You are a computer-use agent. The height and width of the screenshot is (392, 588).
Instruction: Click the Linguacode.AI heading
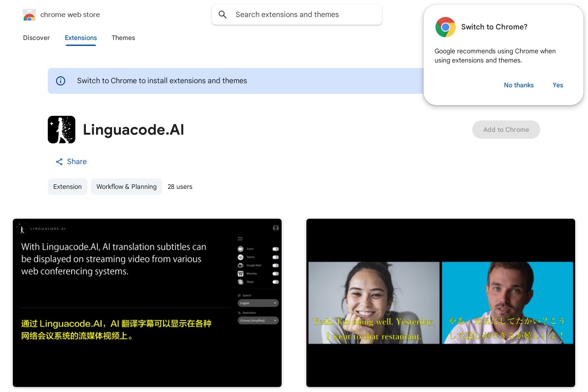[x=134, y=130]
